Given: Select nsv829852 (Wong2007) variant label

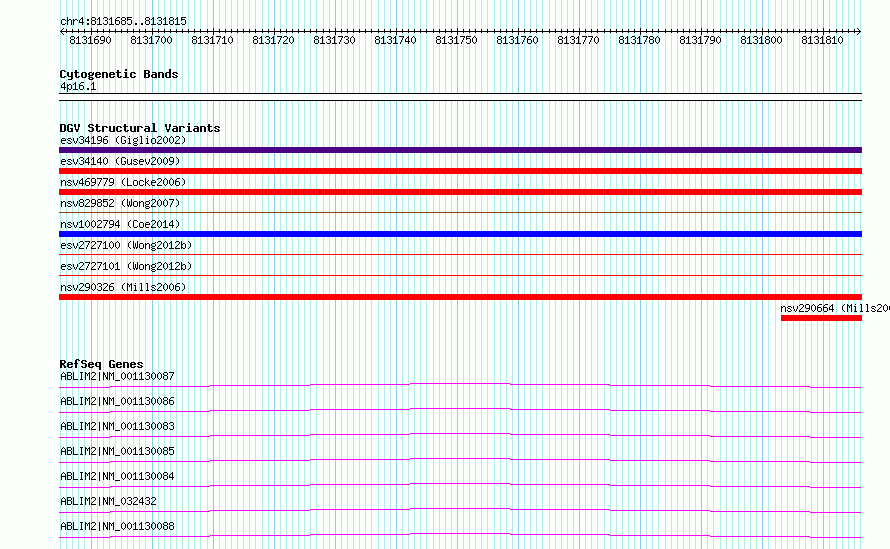Looking at the screenshot, I should tap(120, 203).
